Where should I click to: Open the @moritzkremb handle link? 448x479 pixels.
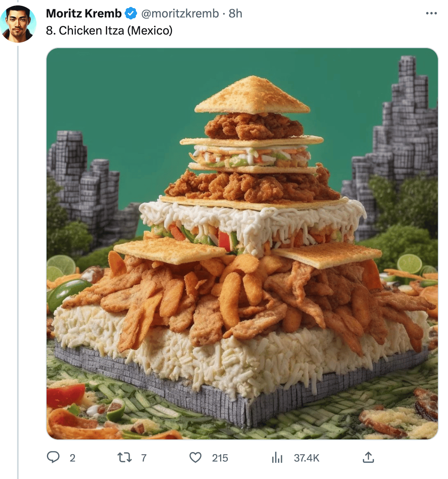180,14
